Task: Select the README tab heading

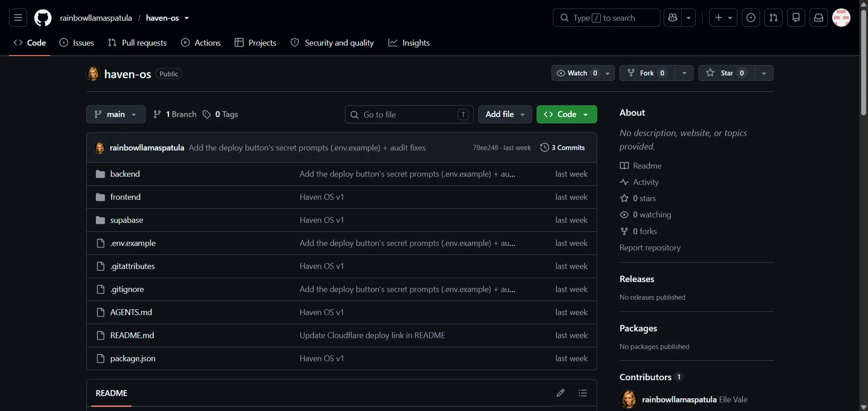Action: 111,393
